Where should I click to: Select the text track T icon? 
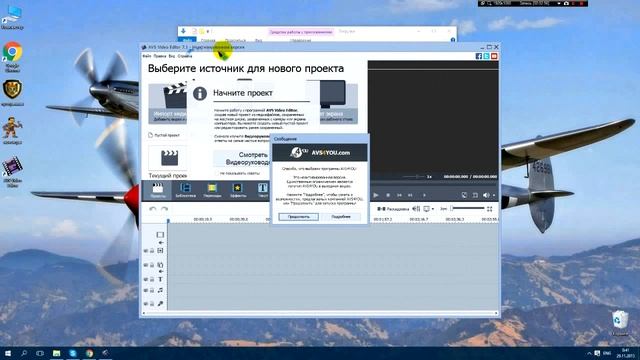tap(160, 279)
